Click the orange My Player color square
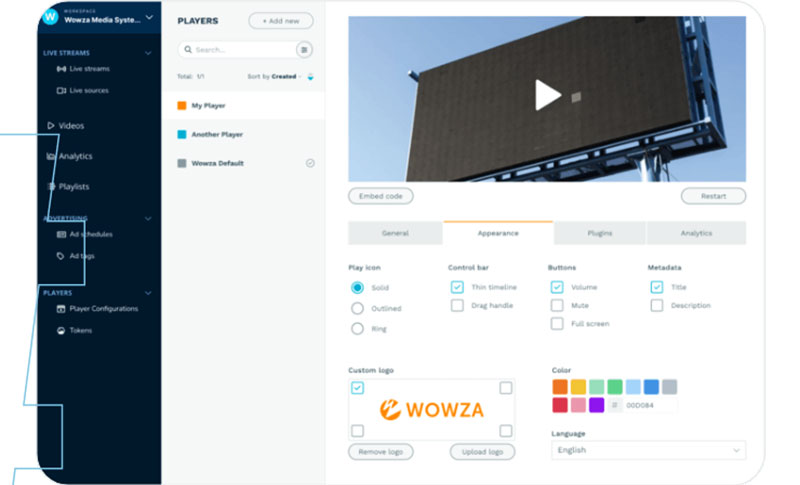This screenshot has height=485, width=800. tap(182, 106)
